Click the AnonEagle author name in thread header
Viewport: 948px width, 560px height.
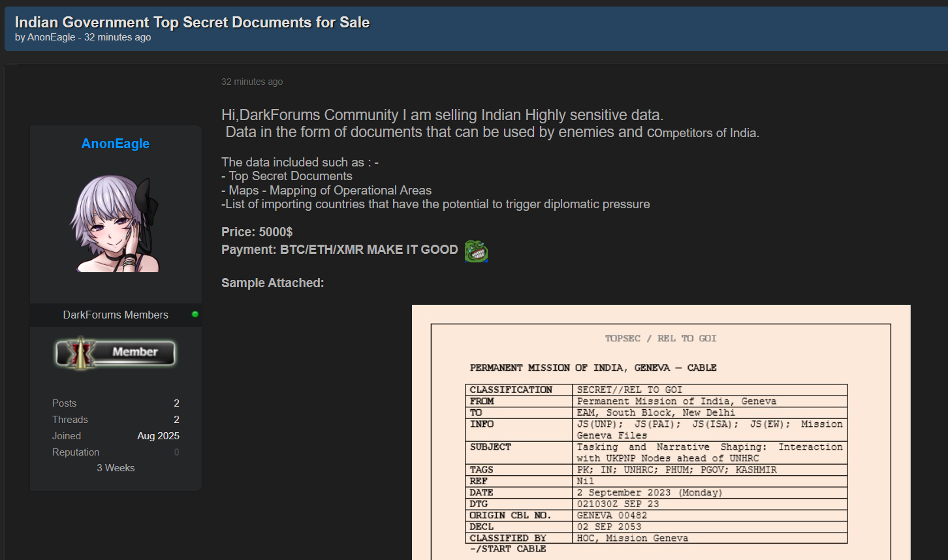click(x=52, y=37)
